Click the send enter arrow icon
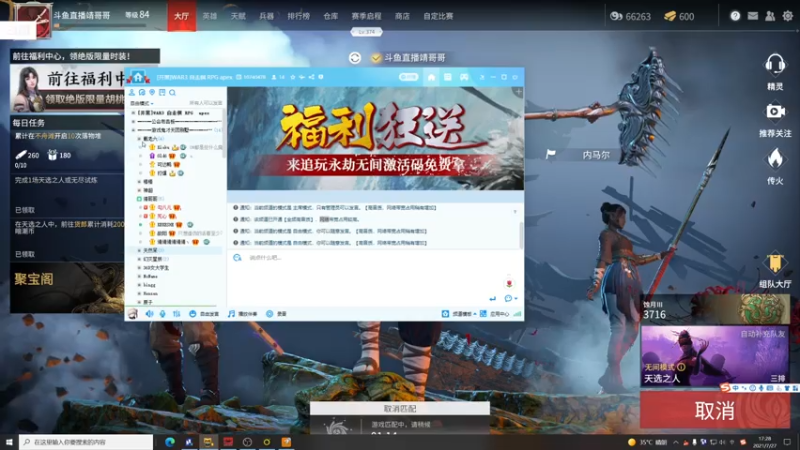Viewport: 800px width, 450px height. point(492,298)
